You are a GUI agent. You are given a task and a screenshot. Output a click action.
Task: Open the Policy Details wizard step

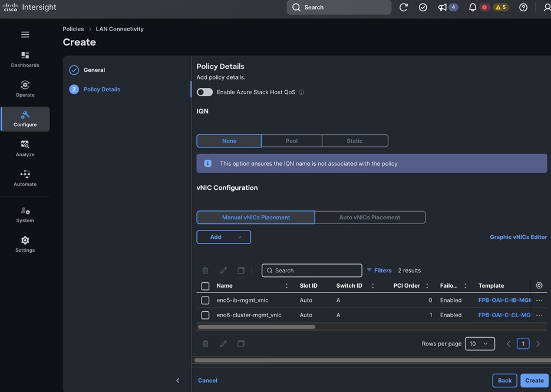point(95,89)
